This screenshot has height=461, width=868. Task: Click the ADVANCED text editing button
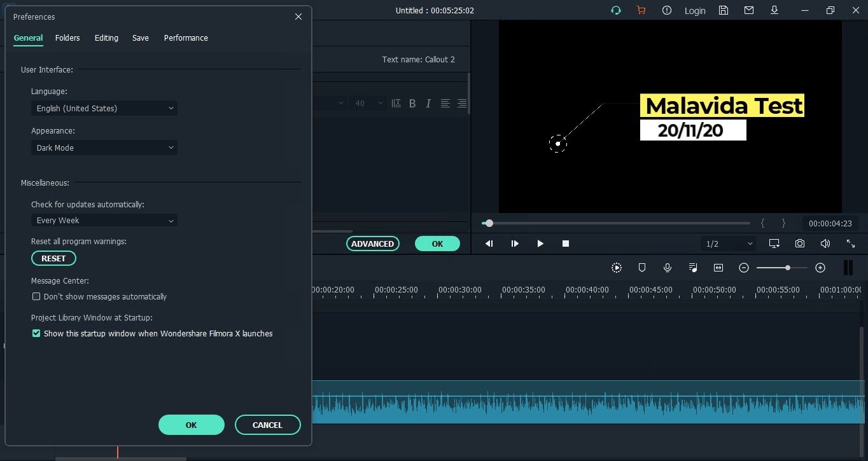[372, 244]
